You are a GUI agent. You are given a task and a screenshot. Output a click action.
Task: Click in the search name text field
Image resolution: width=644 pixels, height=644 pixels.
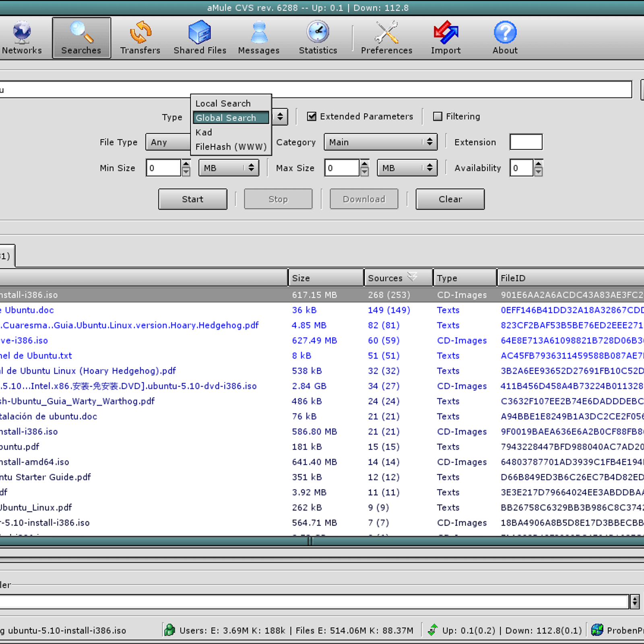pos(316,90)
